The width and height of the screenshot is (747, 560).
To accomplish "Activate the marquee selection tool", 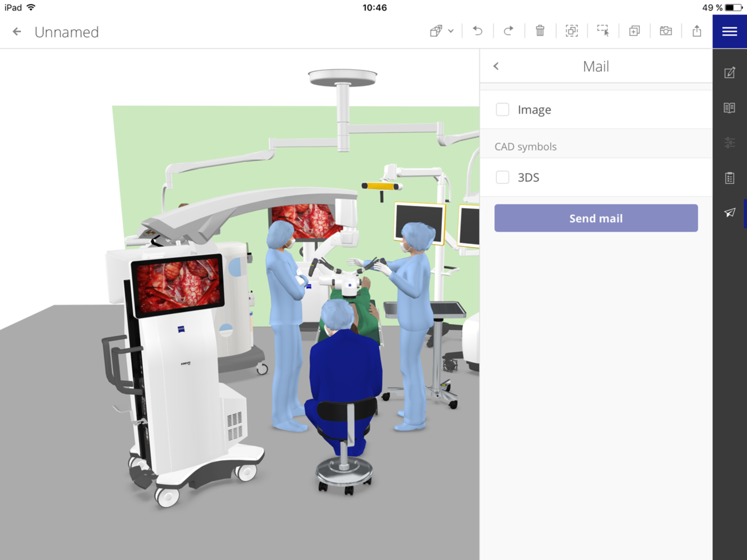I will [x=603, y=31].
